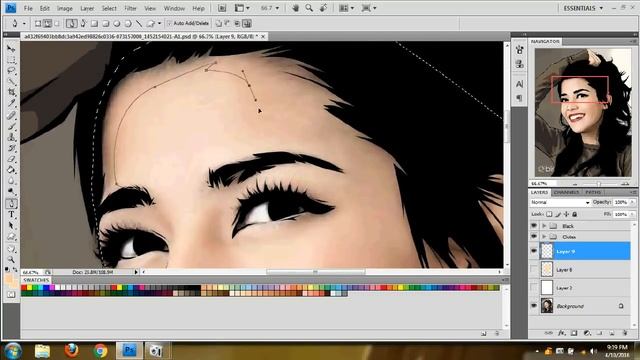Select the Brush tool
This screenshot has height=360, width=640.
[11, 126]
